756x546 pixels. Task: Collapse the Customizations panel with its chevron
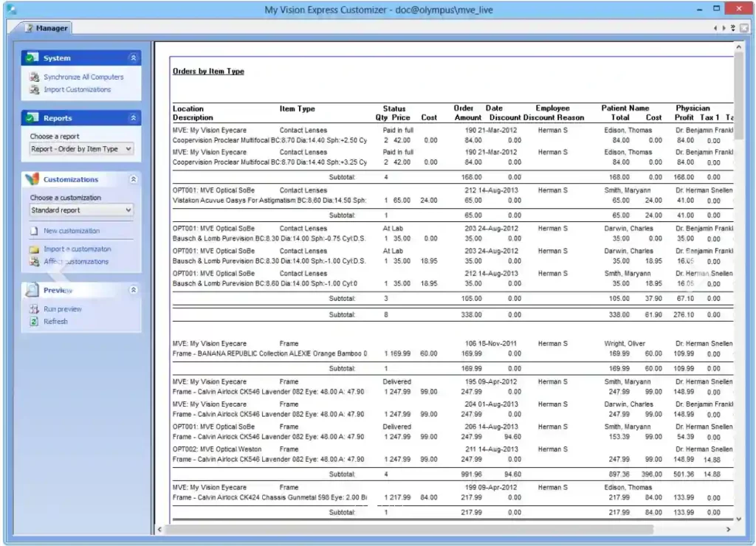click(133, 179)
